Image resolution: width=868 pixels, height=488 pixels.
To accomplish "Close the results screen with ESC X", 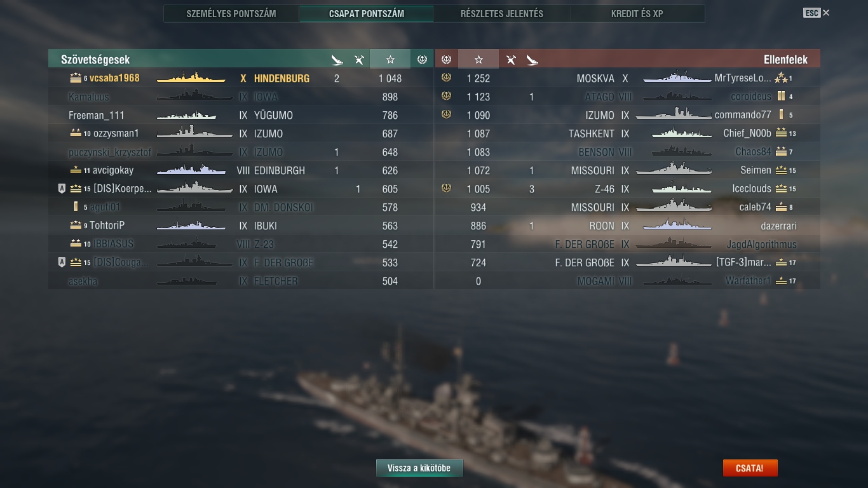I will coord(817,13).
